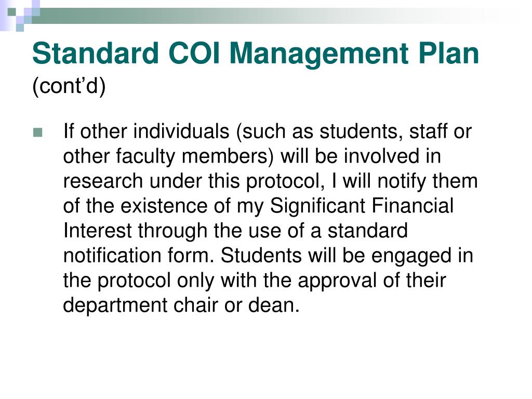Image resolution: width=532 pixels, height=399 pixels.
Task: Click the word 'Standard' in title
Action: [x=96, y=53]
